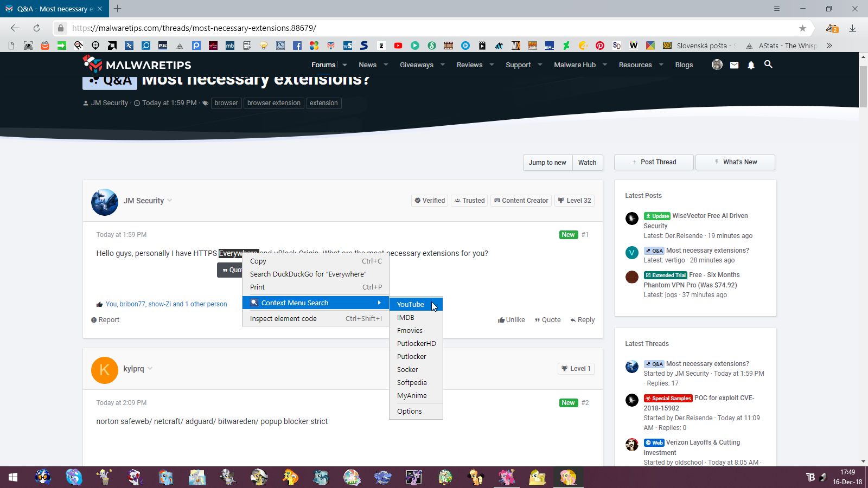868x488 pixels.
Task: Reload the page with the refresh icon
Action: tap(36, 28)
